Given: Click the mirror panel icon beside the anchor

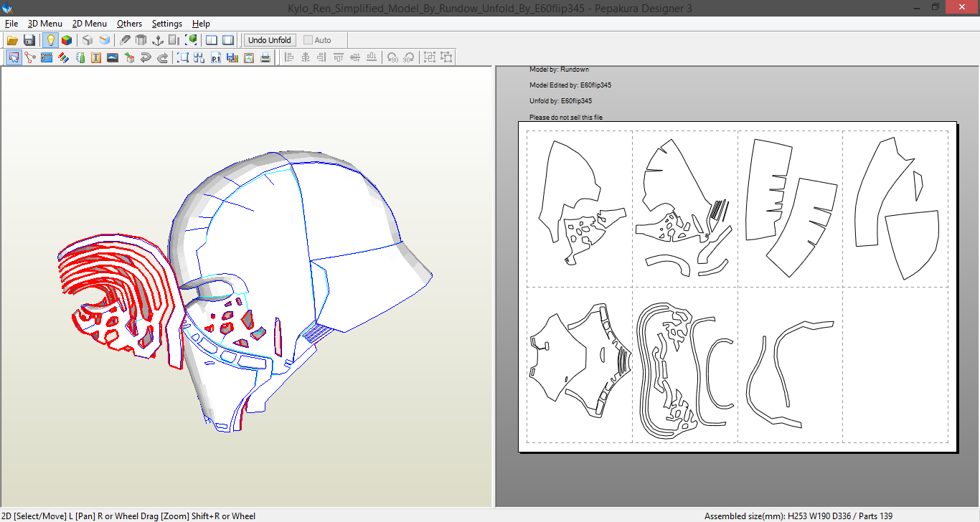Looking at the screenshot, I should point(174,40).
